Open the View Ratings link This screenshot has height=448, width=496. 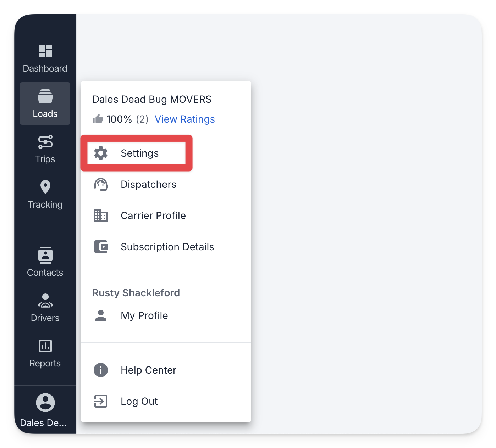pos(185,119)
